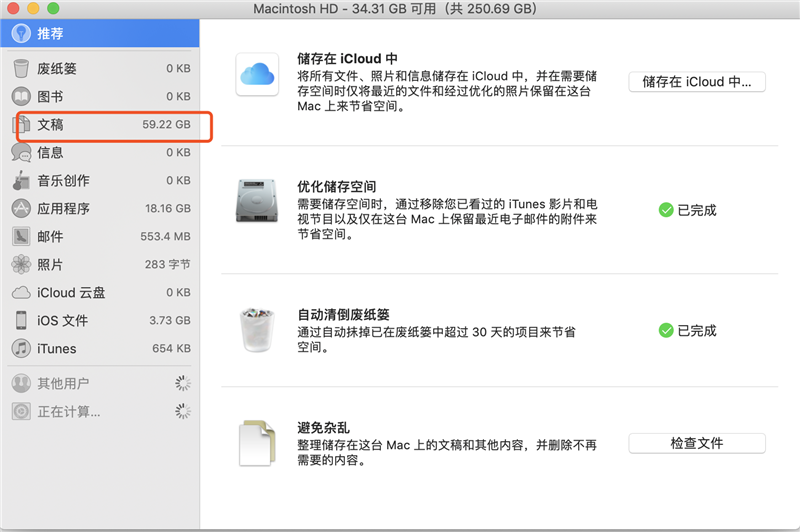Click the Macintosh HD window title

click(395, 9)
